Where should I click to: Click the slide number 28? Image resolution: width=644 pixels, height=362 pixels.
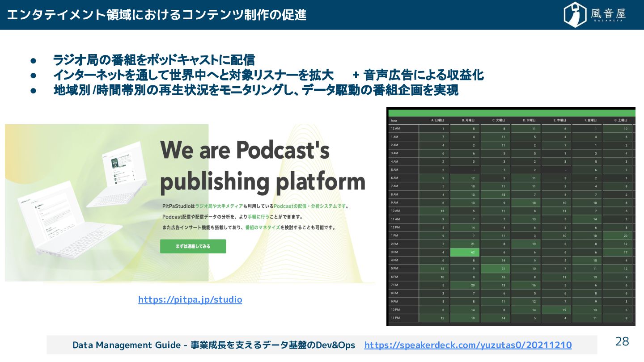click(x=623, y=342)
